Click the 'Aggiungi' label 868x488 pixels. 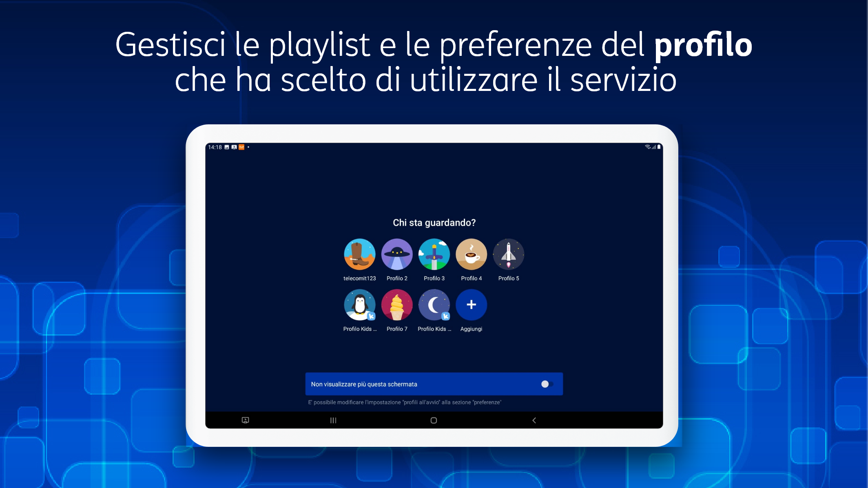click(471, 329)
